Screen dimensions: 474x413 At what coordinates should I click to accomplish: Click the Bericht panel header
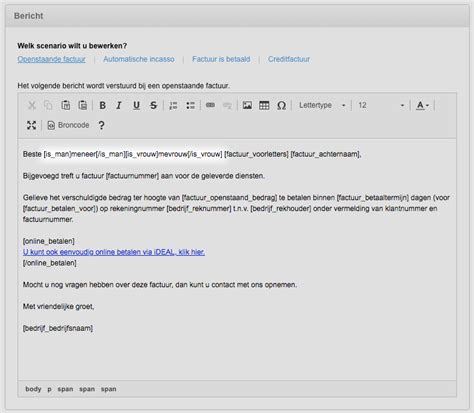point(237,16)
